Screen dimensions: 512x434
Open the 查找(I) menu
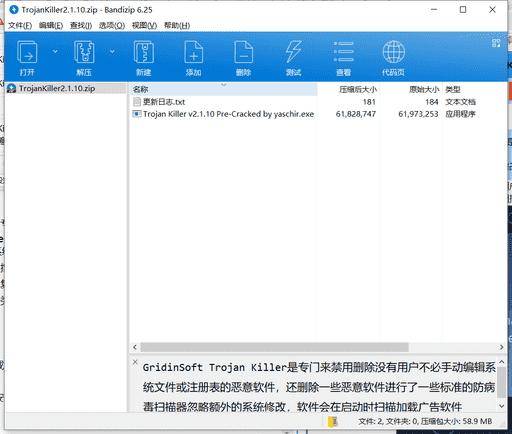click(x=81, y=26)
